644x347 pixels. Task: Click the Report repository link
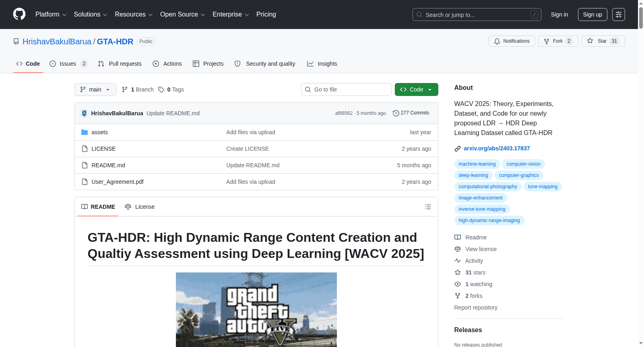(x=476, y=308)
